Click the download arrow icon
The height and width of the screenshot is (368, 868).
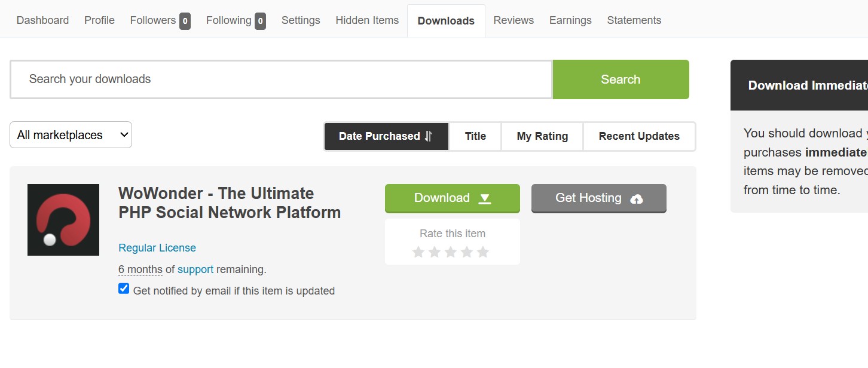click(485, 198)
